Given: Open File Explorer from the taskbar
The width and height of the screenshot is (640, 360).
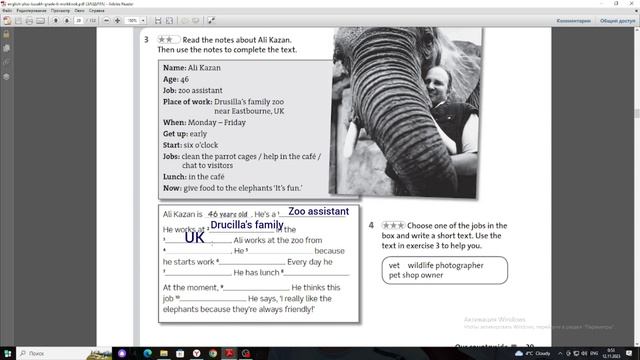Looking at the screenshot, I should pyautogui.click(x=164, y=353).
